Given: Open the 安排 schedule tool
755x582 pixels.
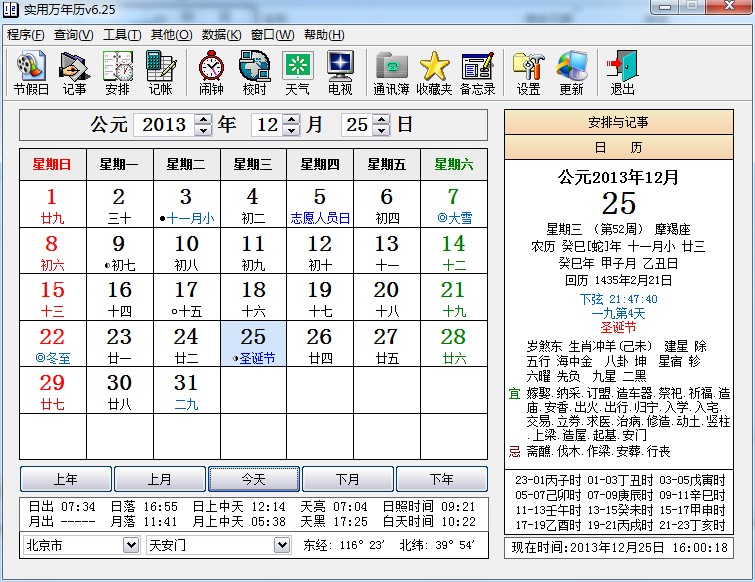Looking at the screenshot, I should [117, 72].
